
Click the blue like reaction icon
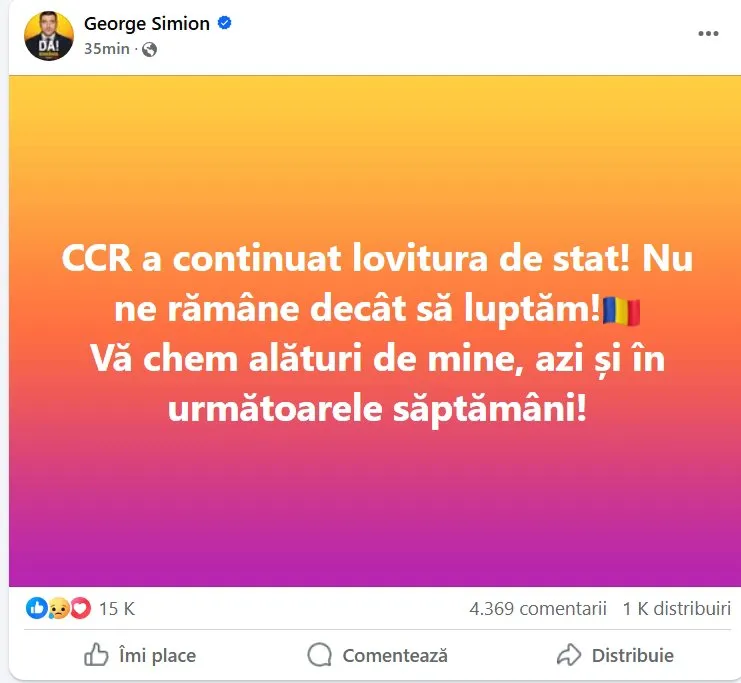(x=36, y=608)
